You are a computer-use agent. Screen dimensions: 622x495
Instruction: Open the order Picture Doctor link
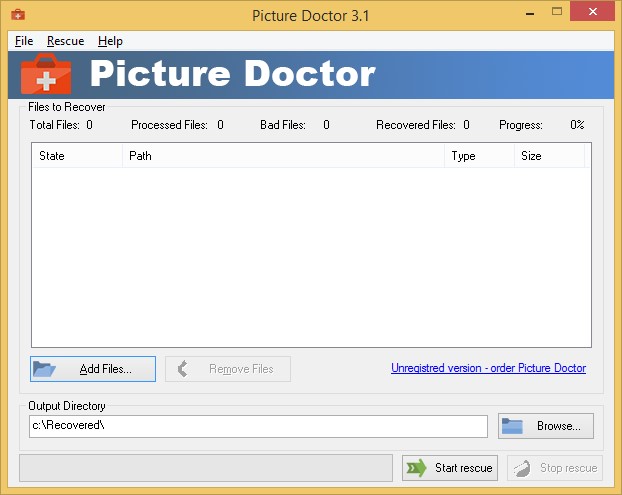pyautogui.click(x=488, y=368)
